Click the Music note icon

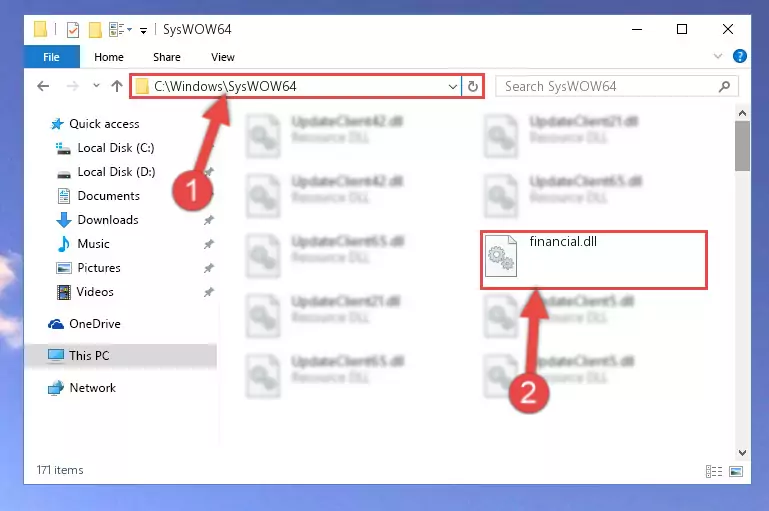coord(64,244)
